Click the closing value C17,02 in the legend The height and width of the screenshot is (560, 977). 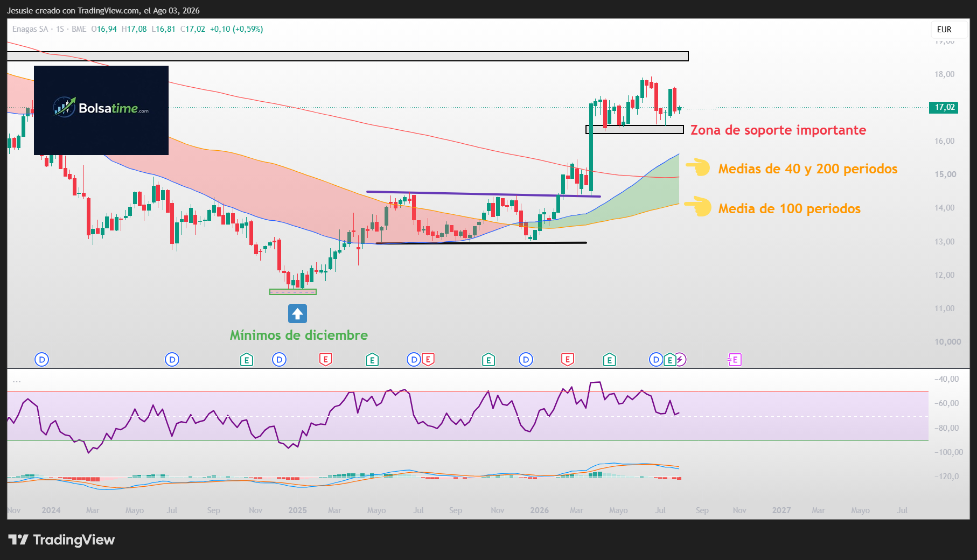pyautogui.click(x=193, y=29)
